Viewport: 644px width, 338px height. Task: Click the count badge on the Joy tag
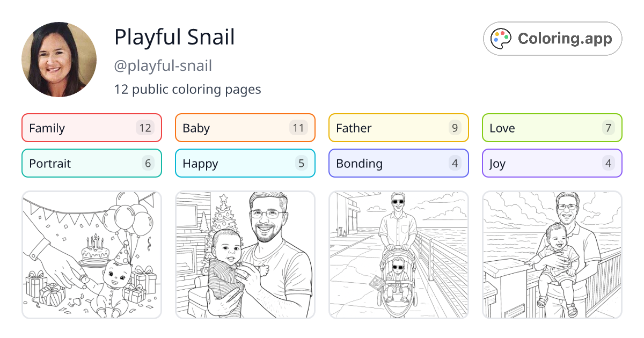coord(608,163)
